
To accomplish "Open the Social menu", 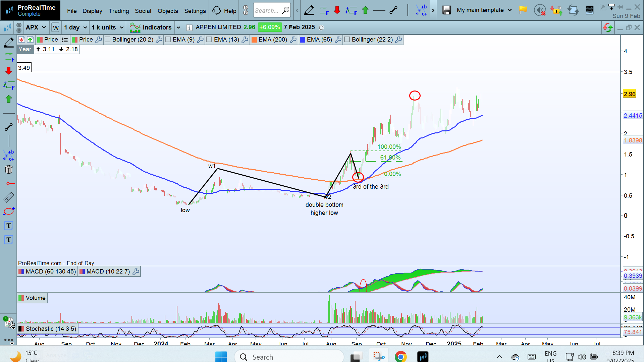I will (x=143, y=11).
